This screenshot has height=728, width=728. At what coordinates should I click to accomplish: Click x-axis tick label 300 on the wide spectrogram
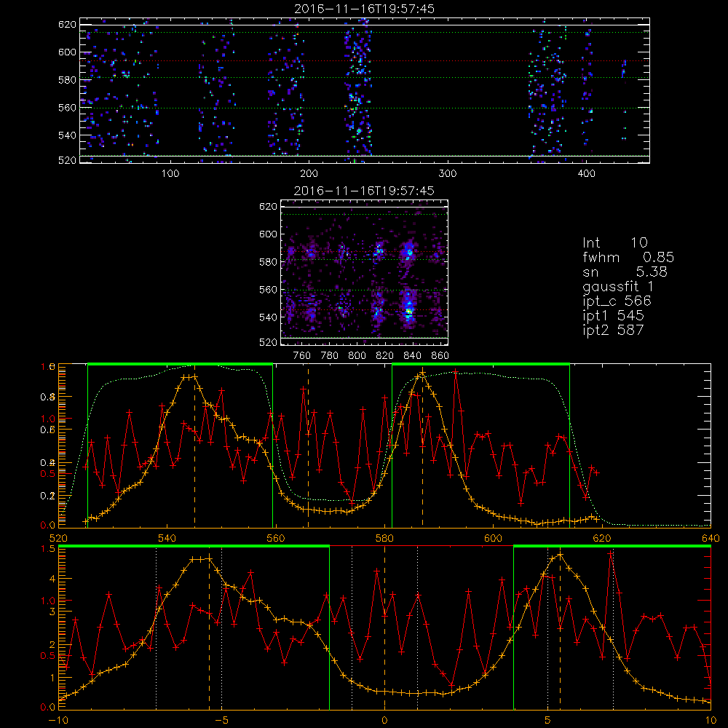[x=448, y=174]
